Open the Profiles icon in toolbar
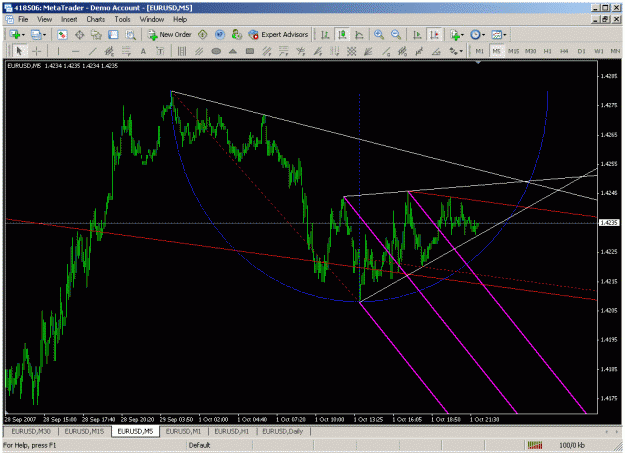This screenshot has height=453, width=625. coord(36,35)
